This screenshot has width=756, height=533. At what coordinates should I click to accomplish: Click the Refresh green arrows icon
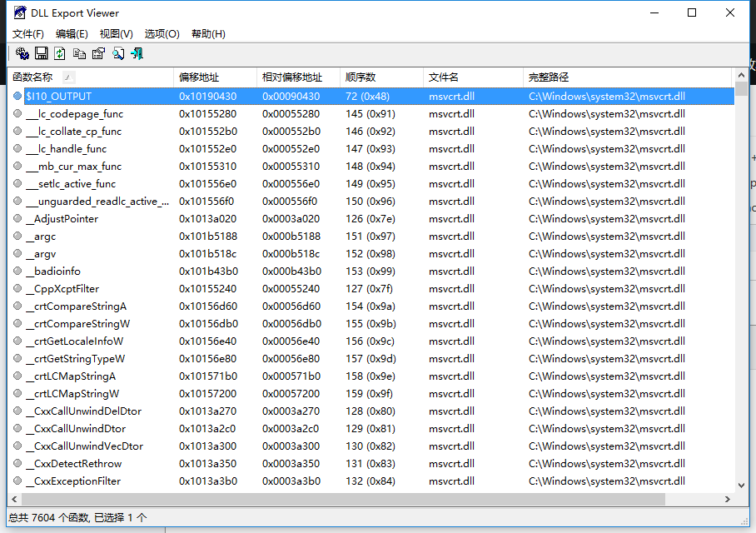pos(60,53)
